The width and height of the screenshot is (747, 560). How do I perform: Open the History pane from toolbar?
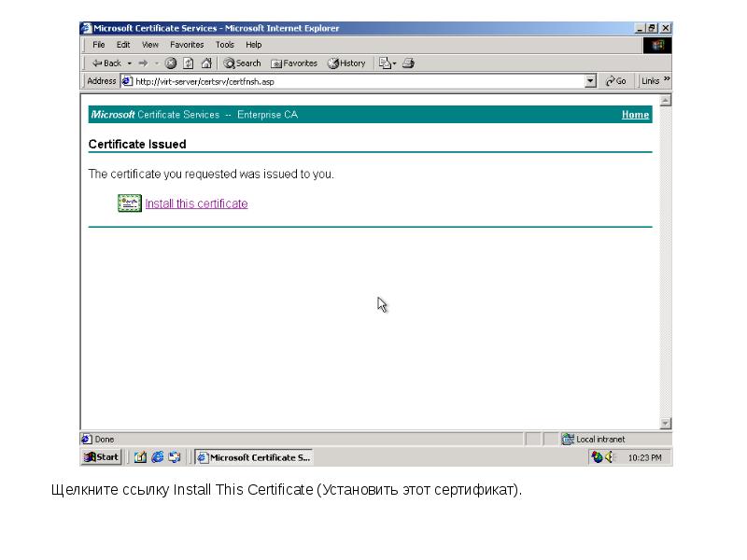click(x=345, y=63)
